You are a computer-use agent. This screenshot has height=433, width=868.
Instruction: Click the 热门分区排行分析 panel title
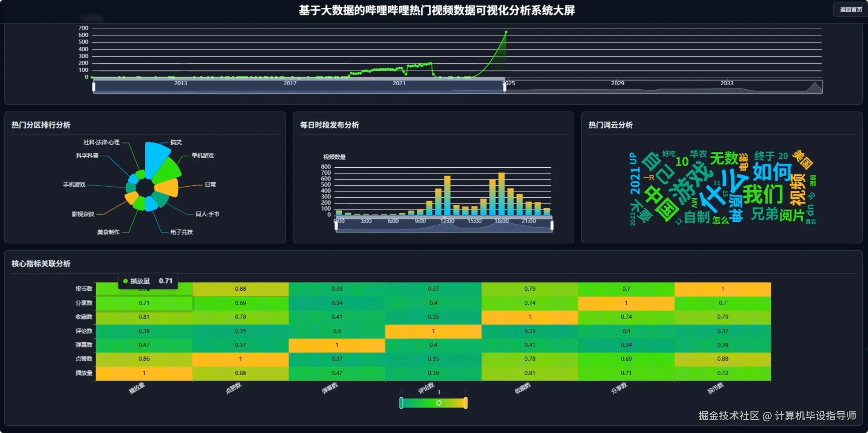point(41,125)
